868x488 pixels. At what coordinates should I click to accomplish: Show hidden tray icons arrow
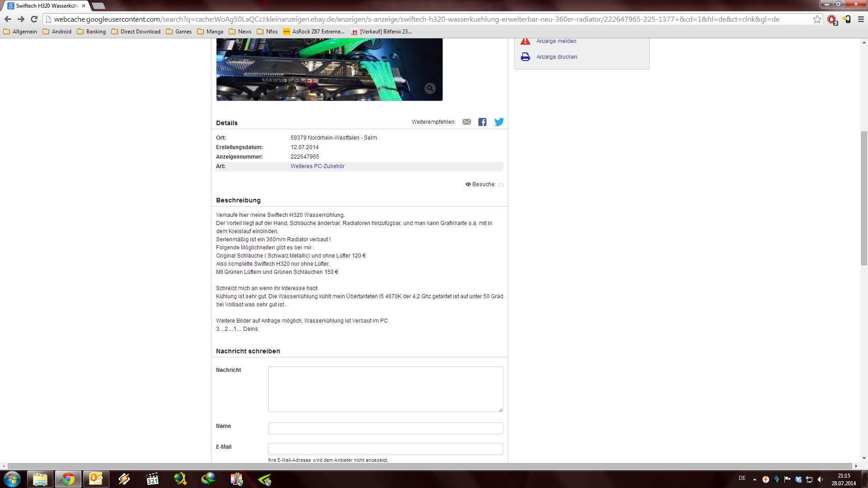[755, 479]
